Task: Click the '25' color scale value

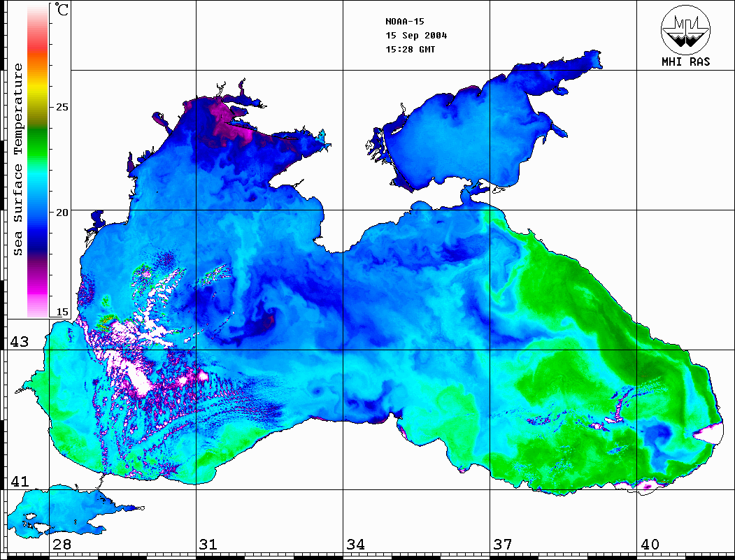Action: [x=62, y=107]
